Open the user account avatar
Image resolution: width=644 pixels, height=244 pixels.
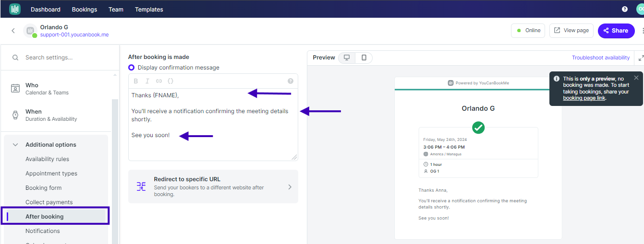tap(640, 9)
